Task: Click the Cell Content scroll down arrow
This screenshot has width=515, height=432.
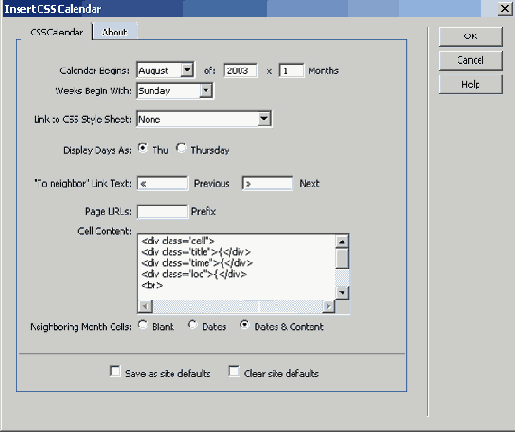Action: click(x=342, y=293)
